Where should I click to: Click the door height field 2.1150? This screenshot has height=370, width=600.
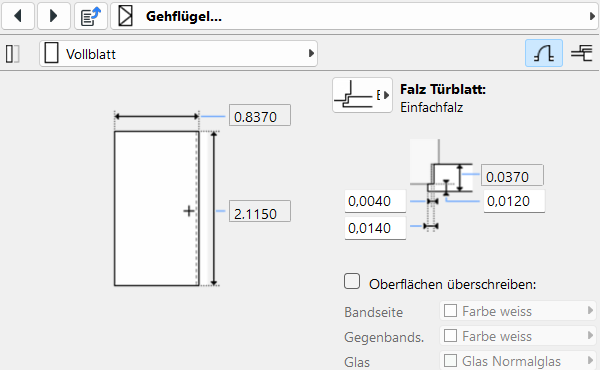click(260, 211)
